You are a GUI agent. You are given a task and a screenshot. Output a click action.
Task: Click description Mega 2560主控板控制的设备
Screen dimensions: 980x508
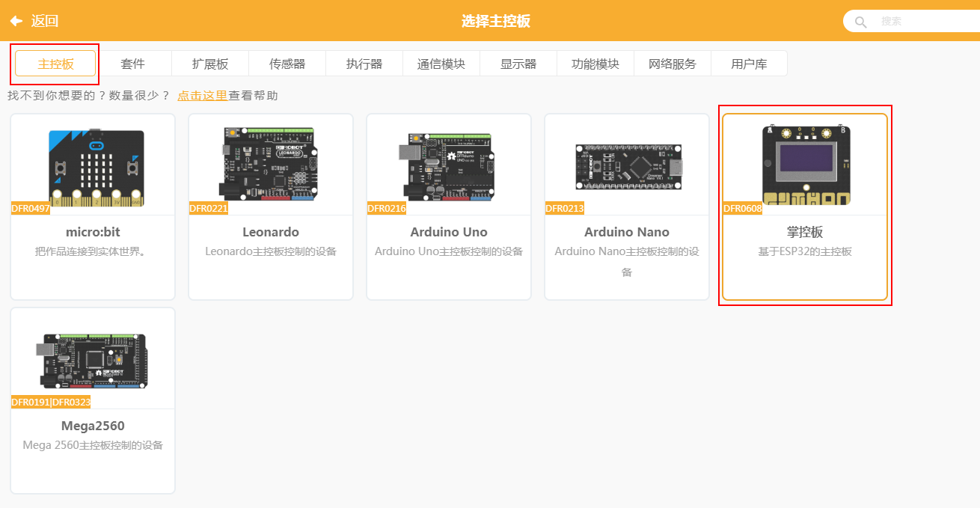[x=93, y=445]
